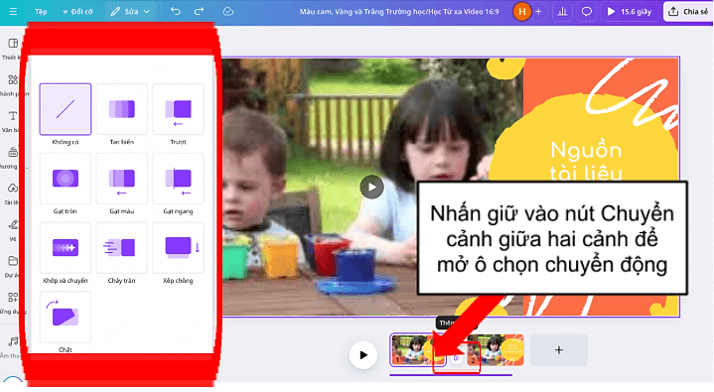714x392 pixels.
Task: Select the Chảy tràn flow transition
Action: pos(122,248)
